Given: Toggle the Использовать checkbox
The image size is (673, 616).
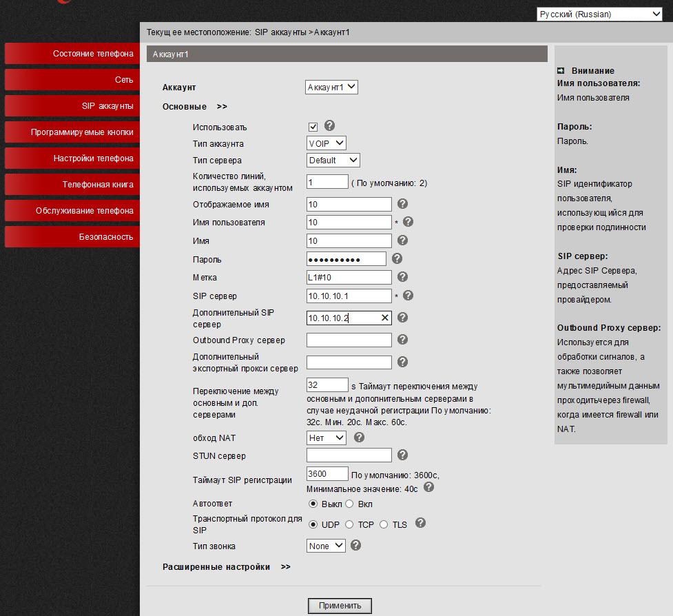Looking at the screenshot, I should [313, 127].
